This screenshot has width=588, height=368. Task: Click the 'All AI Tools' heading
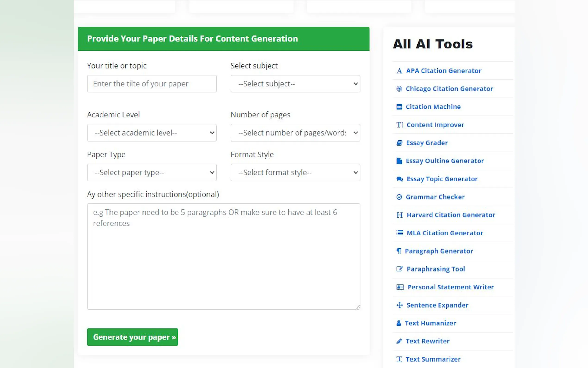click(x=433, y=44)
